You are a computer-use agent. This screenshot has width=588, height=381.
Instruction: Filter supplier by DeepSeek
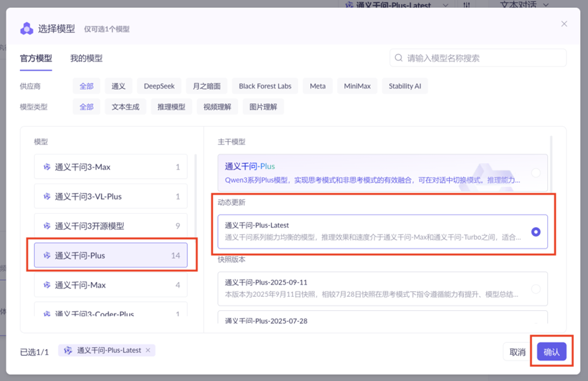(x=159, y=86)
